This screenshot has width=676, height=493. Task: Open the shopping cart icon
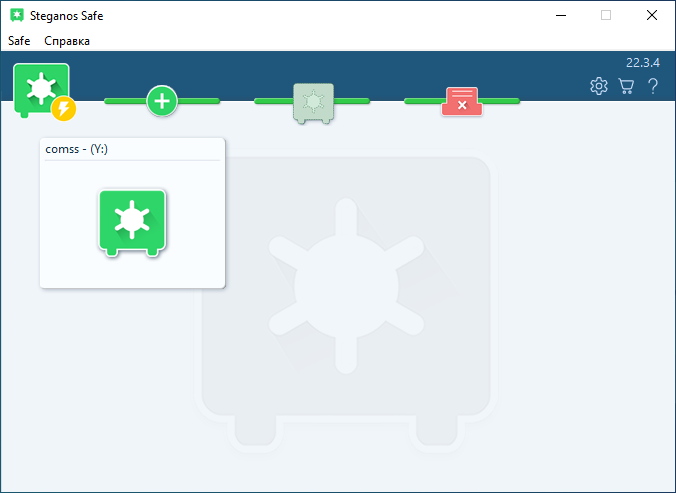tap(626, 86)
